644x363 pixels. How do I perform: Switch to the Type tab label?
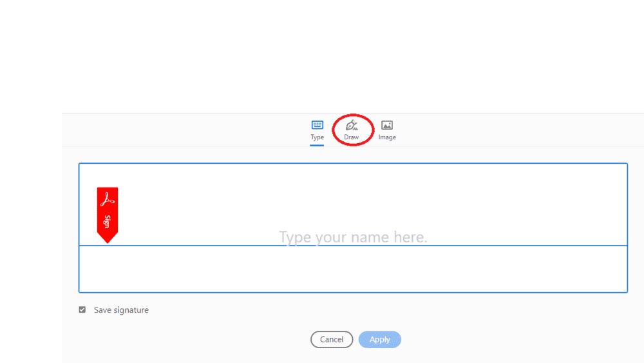point(317,137)
